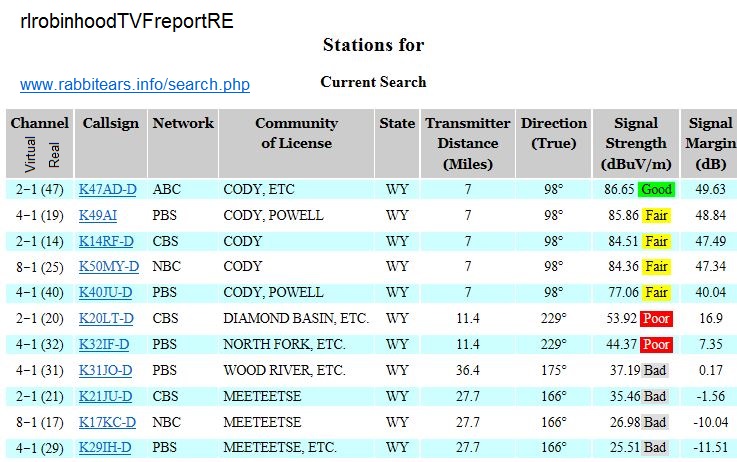Click the K20LT-D station link

coord(106,319)
